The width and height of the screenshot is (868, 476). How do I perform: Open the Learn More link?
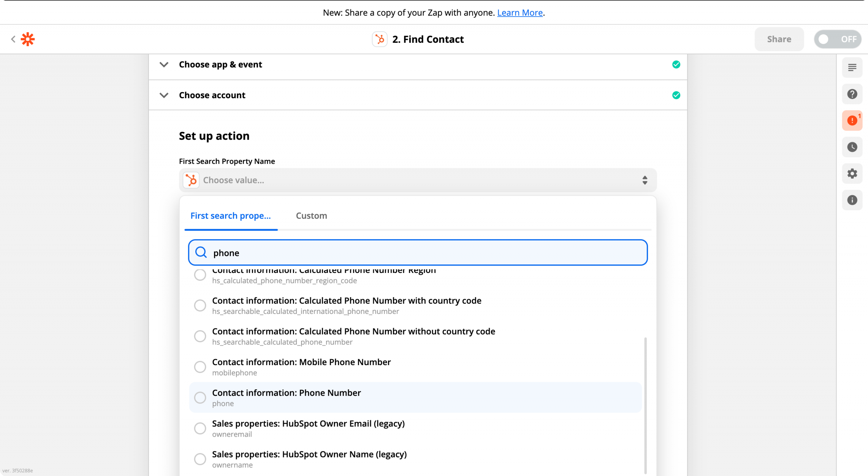520,13
